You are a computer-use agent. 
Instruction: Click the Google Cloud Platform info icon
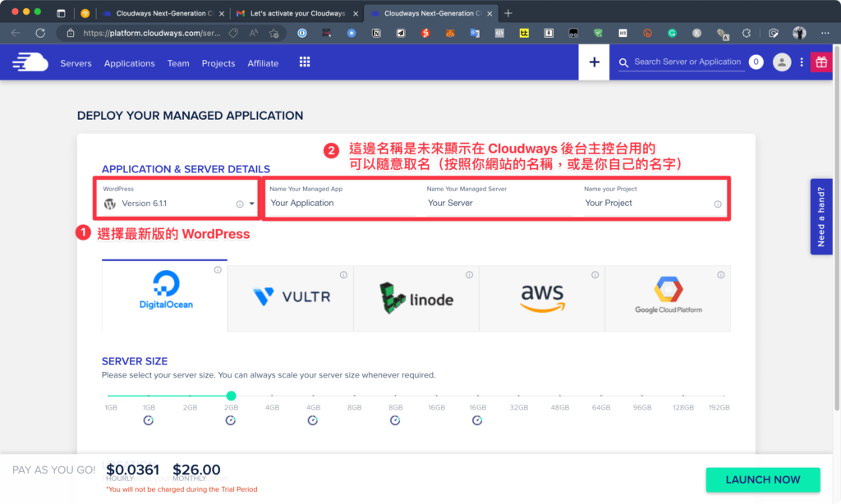(721, 274)
